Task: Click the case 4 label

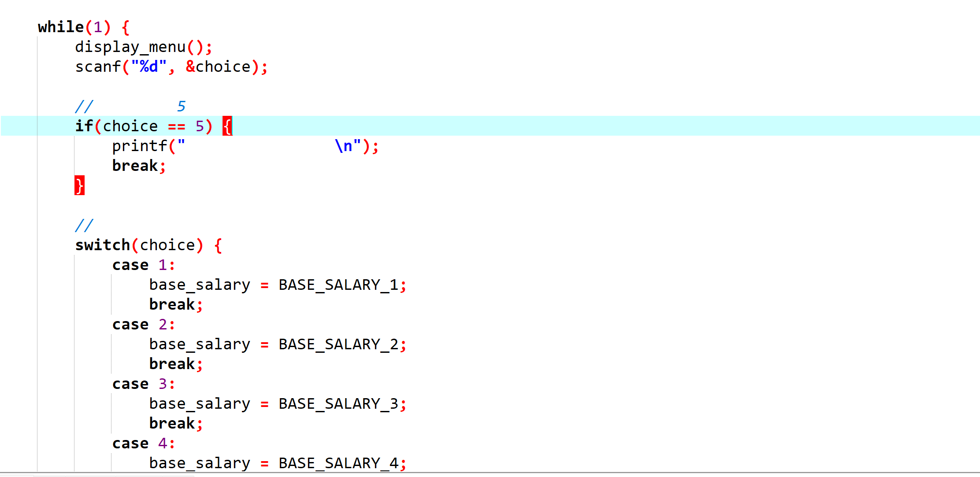Action: click(143, 444)
